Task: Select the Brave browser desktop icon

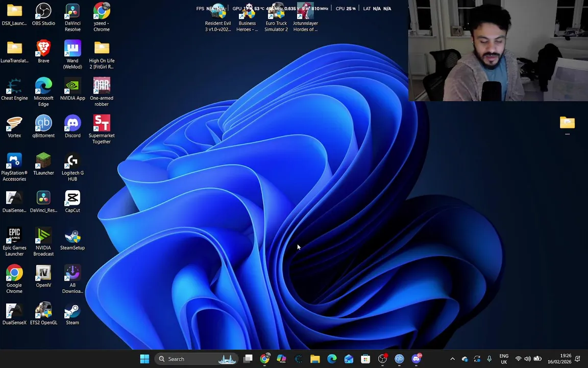Action: [x=43, y=52]
